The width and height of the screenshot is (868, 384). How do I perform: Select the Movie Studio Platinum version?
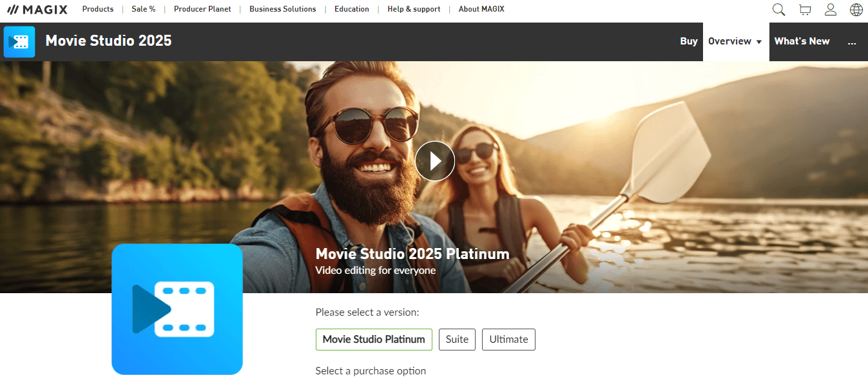coord(374,340)
